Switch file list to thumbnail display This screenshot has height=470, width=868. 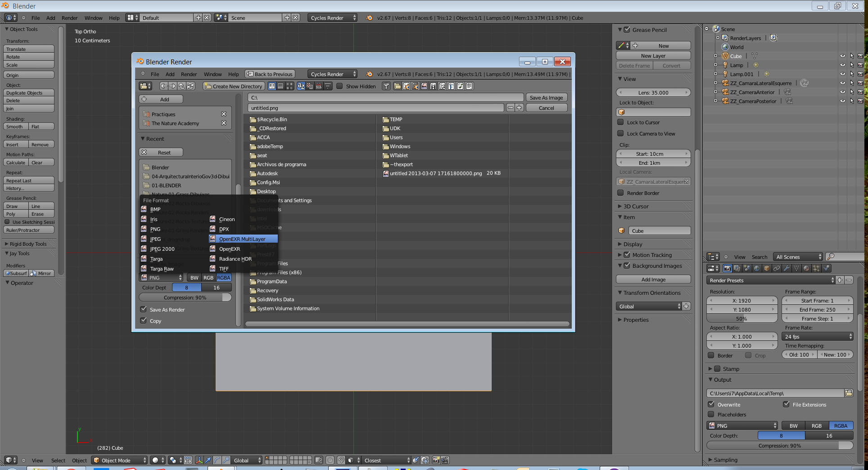[x=289, y=86]
